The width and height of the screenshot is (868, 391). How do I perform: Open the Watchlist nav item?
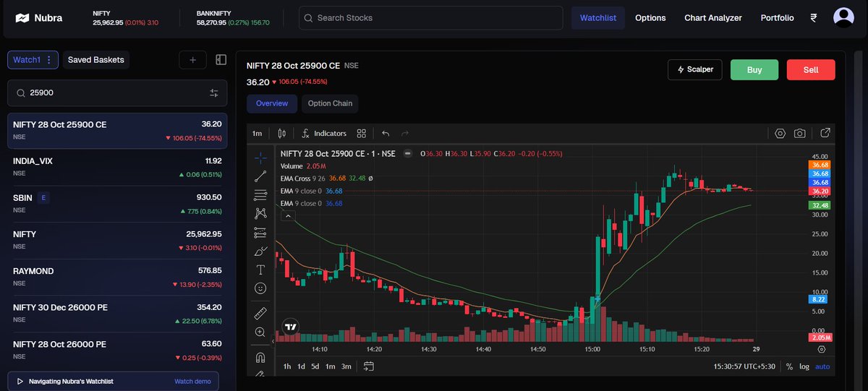pos(598,18)
